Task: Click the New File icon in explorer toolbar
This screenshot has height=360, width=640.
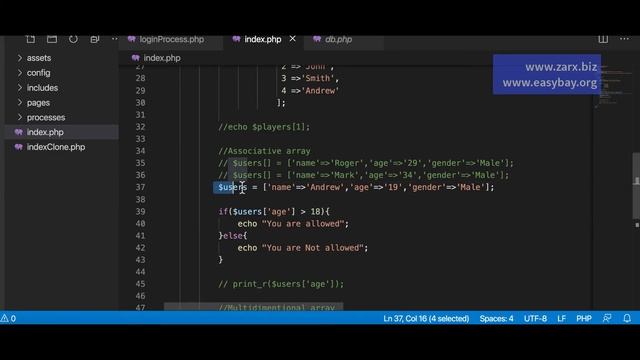Action: point(31,39)
